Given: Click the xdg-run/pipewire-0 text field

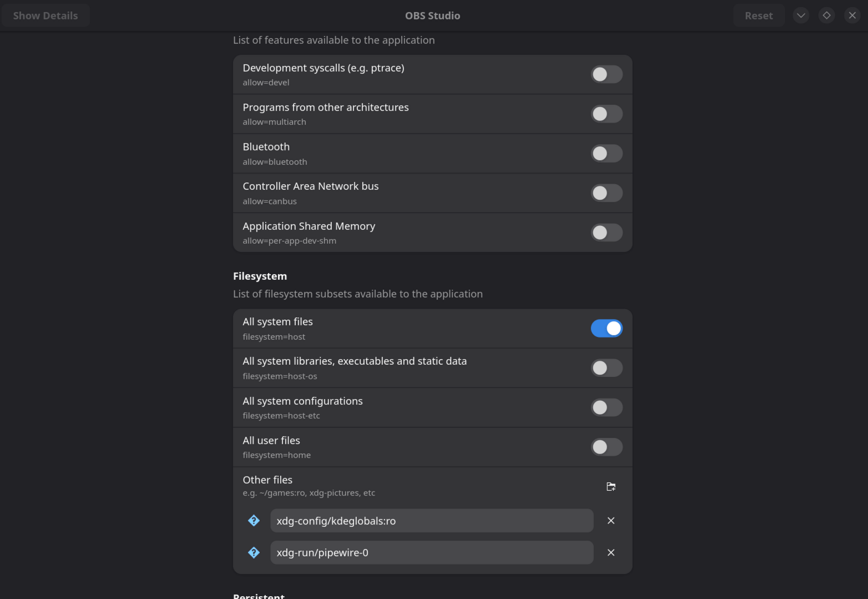Looking at the screenshot, I should (x=432, y=552).
